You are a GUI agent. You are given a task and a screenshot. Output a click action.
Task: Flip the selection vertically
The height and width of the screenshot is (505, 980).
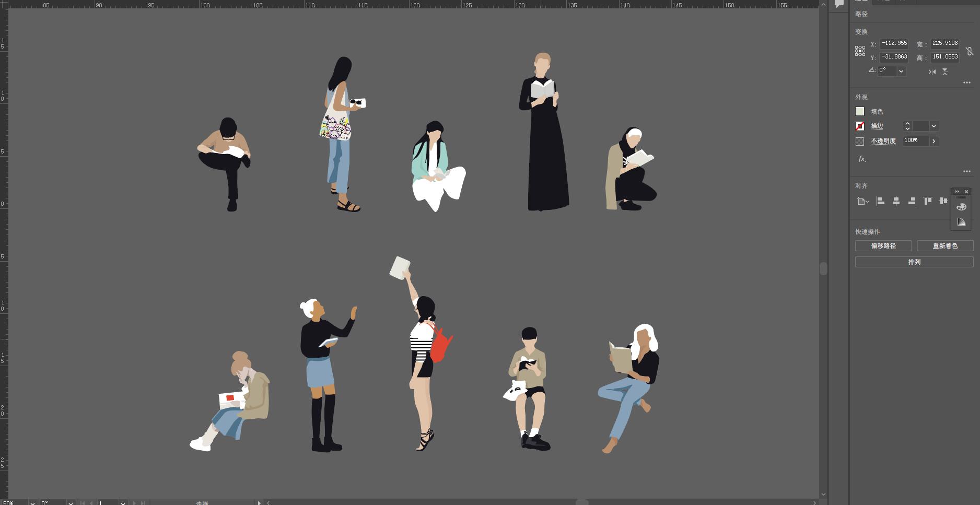[x=944, y=72]
